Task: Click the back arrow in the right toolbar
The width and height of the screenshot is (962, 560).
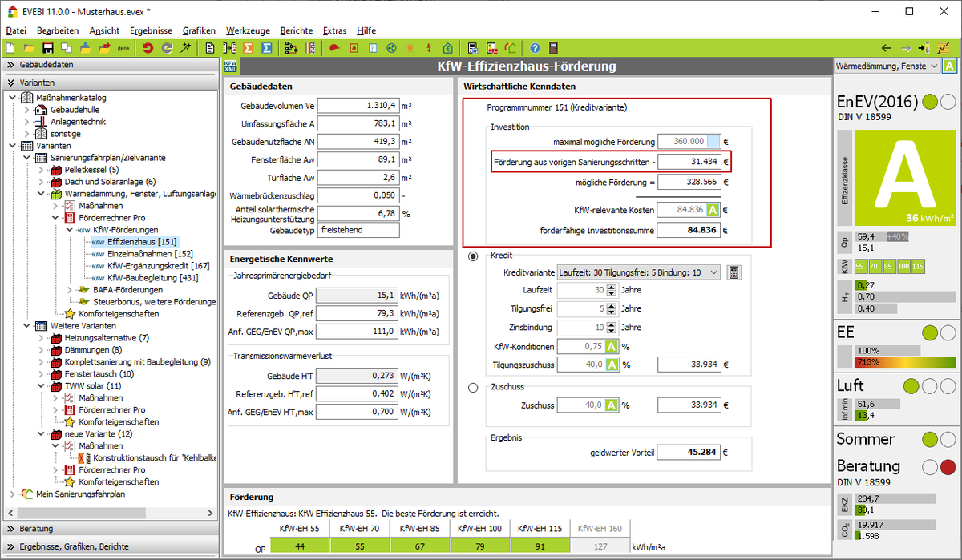Action: (886, 48)
